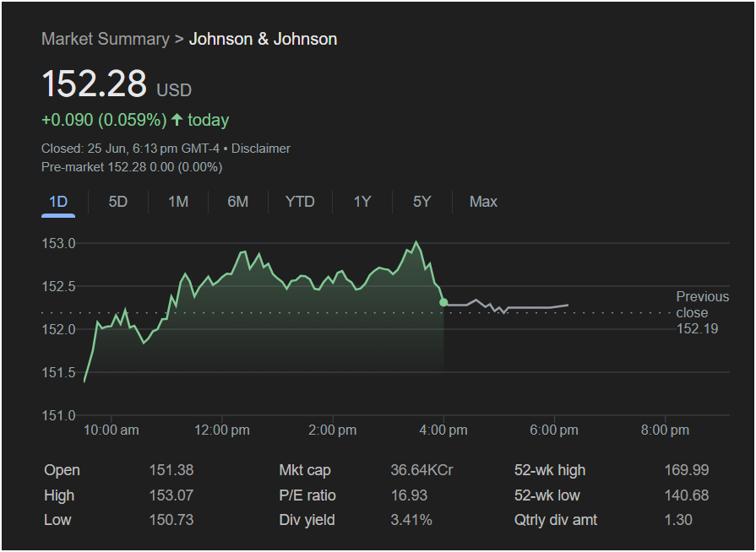This screenshot has height=552, width=756.
Task: Click the USD currency label
Action: pyautogui.click(x=174, y=90)
